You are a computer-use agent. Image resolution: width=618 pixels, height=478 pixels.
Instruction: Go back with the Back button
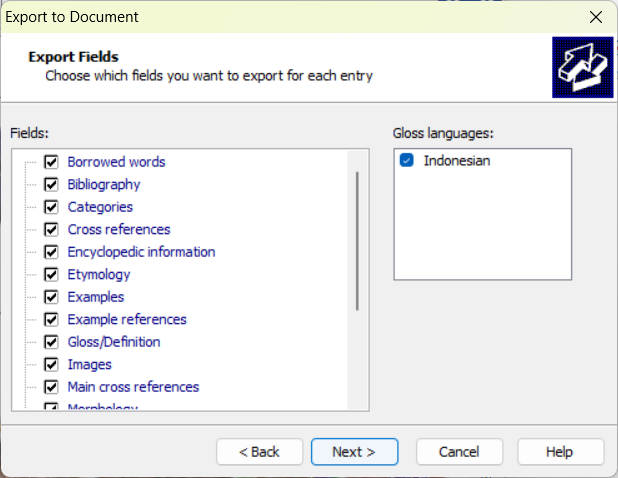click(259, 452)
